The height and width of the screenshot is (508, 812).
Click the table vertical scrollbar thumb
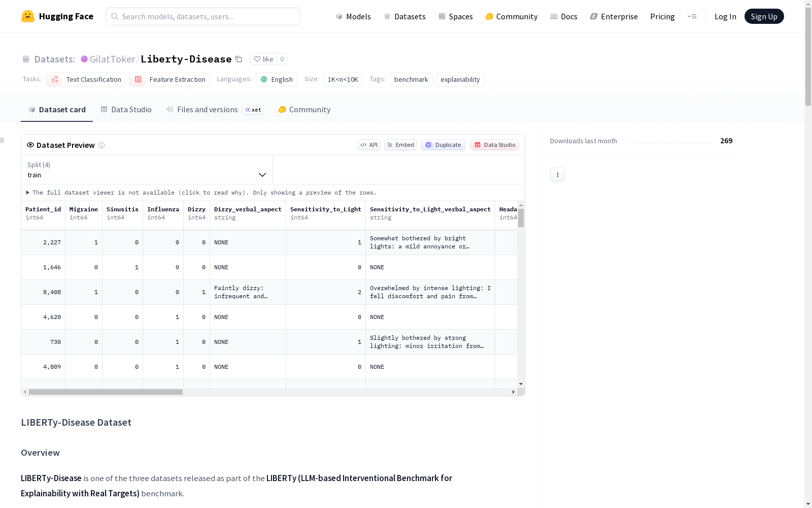[521, 217]
